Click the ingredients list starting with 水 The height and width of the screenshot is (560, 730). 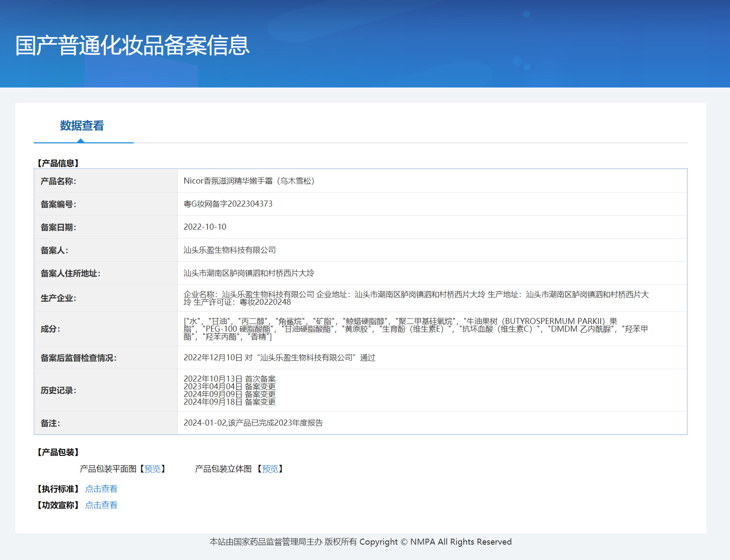tap(416, 329)
